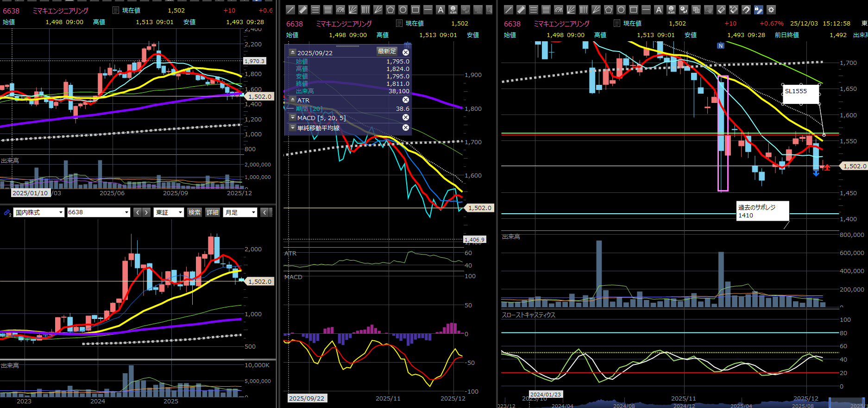Click the 最新足 latest bar button
Viewport: 868px width, 408px height.
387,51
